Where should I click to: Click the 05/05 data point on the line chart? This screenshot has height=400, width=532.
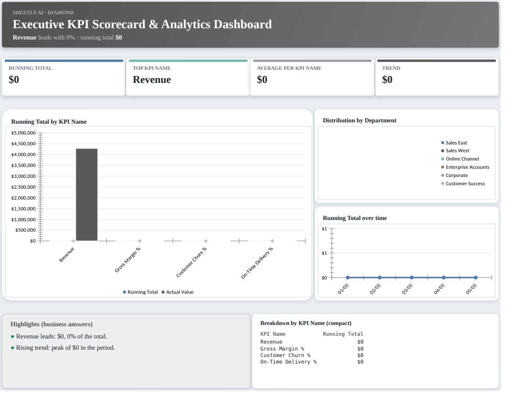click(x=476, y=277)
